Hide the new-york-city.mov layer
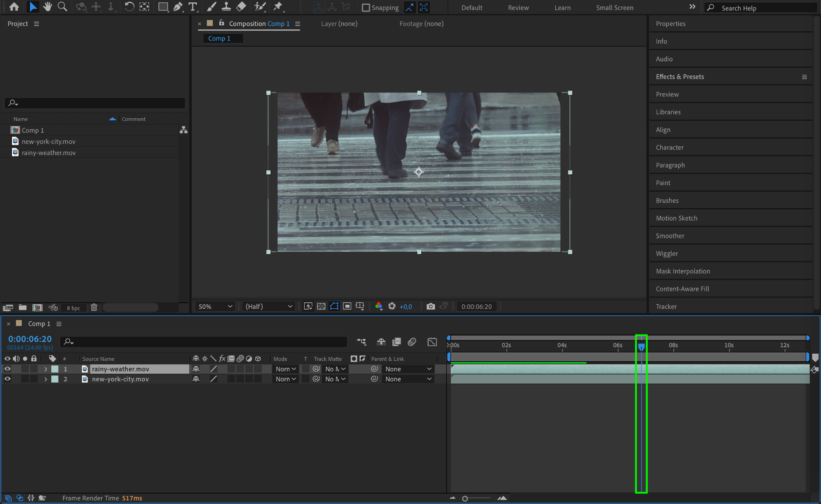This screenshot has width=821, height=504. click(x=7, y=379)
